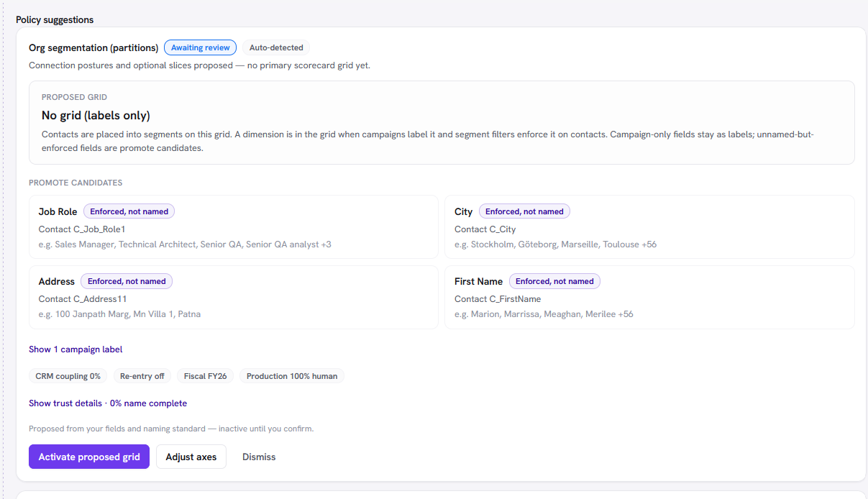Click the Fiscal FY26 chip
Viewport: 868px width, 499px height.
(205, 376)
